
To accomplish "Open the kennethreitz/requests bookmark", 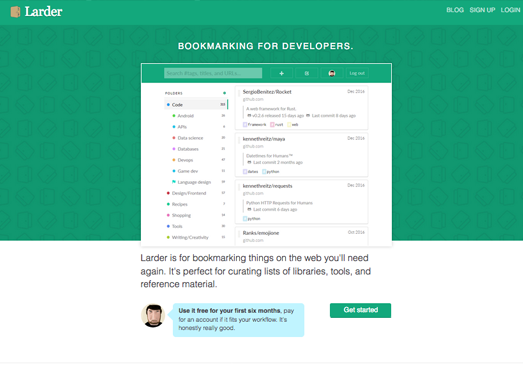I will (268, 186).
